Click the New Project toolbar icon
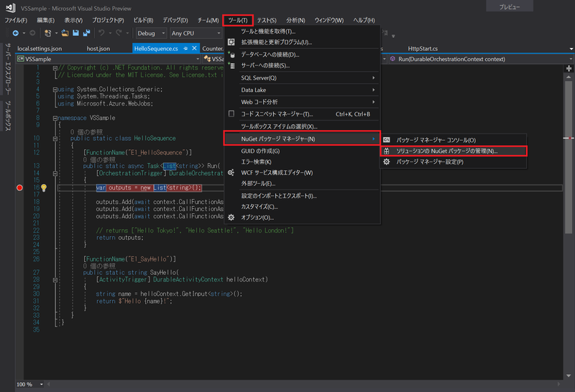Screen dimensions: 575x392 click(47, 33)
